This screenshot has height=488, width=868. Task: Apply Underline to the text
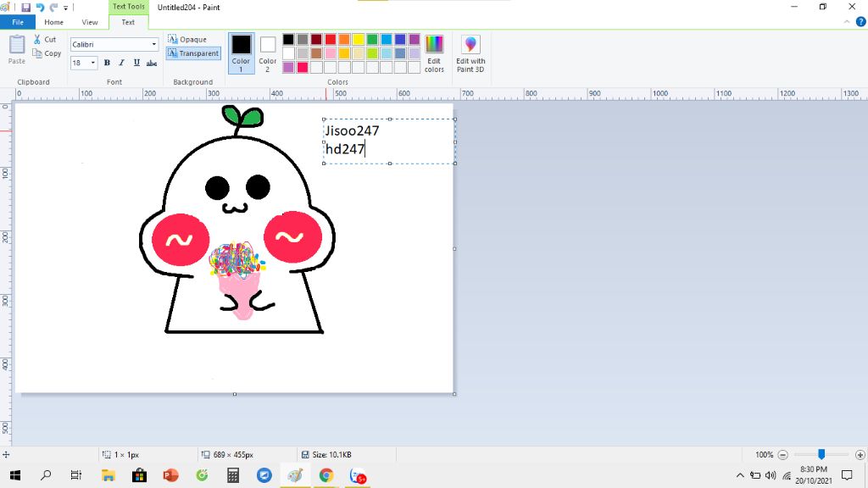[136, 63]
